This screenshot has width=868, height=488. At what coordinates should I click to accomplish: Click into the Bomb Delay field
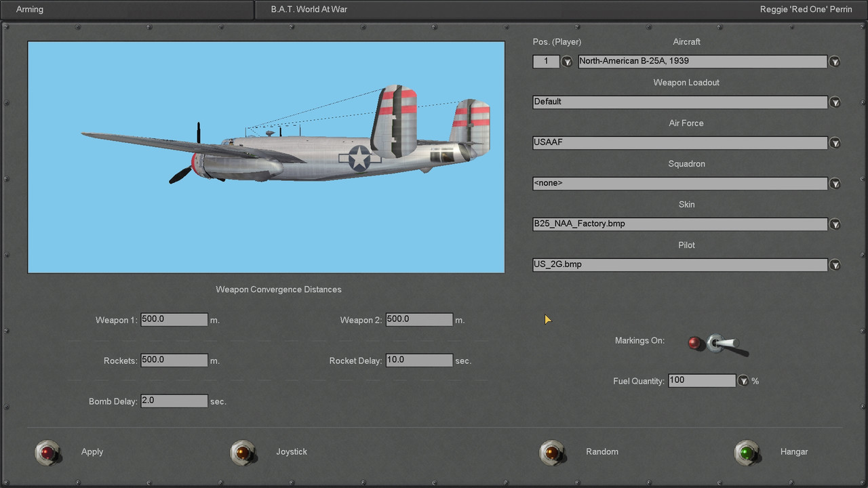point(174,401)
